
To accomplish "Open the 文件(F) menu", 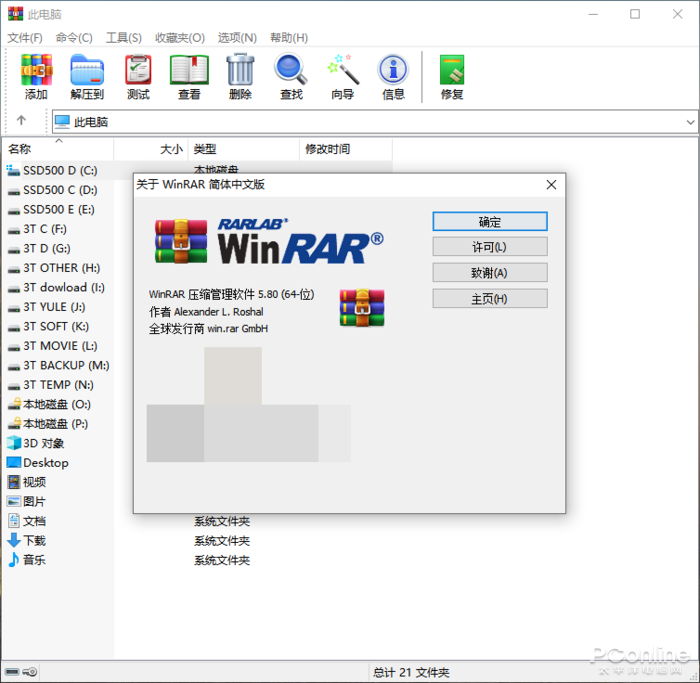I will [x=25, y=38].
